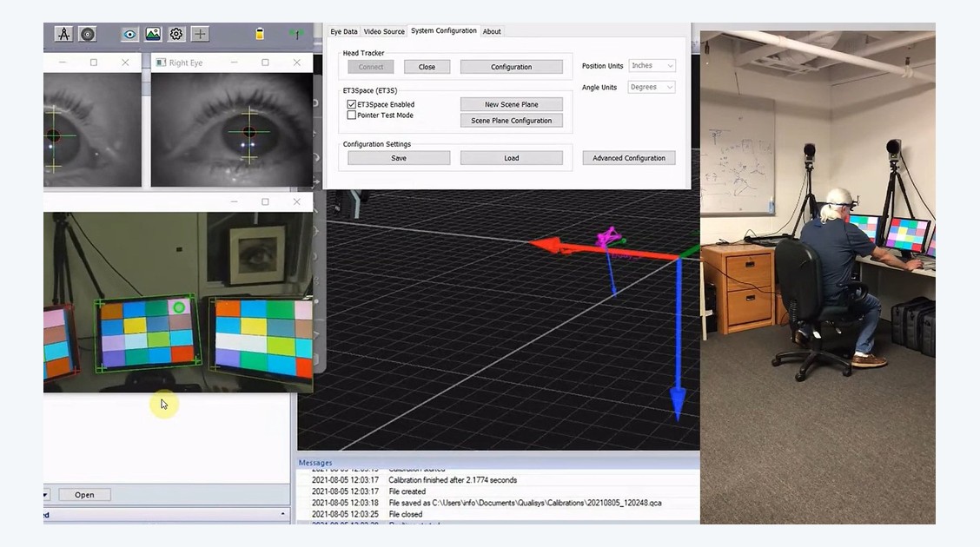Image resolution: width=980 pixels, height=547 pixels.
Task: Open the About tab
Action: coord(492,31)
